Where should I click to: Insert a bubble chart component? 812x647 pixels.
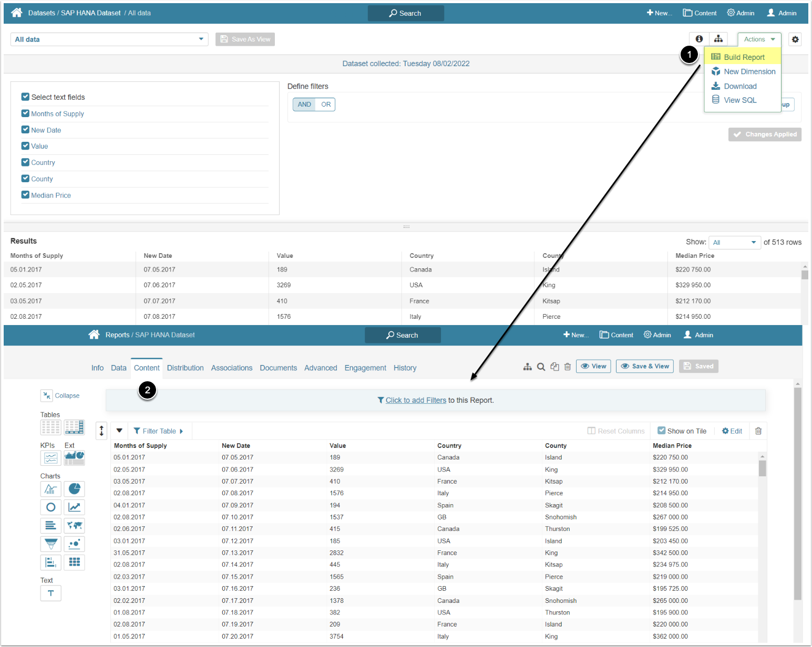click(74, 544)
